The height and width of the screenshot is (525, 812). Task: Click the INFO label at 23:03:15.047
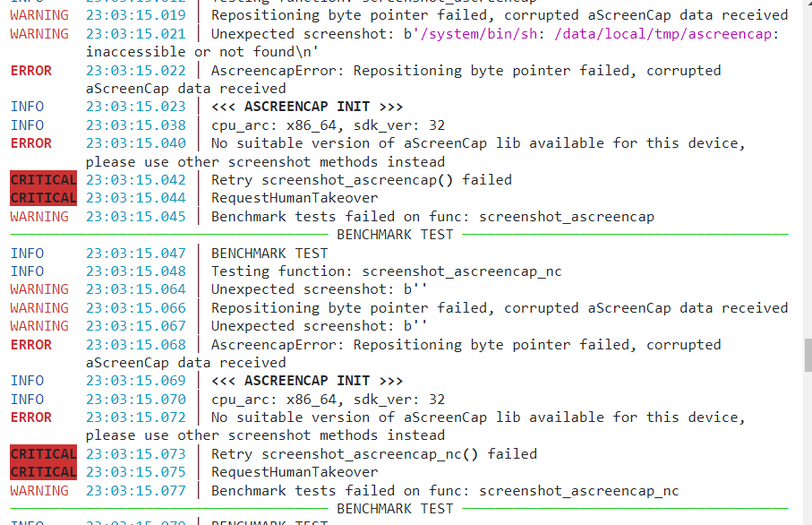tap(27, 254)
